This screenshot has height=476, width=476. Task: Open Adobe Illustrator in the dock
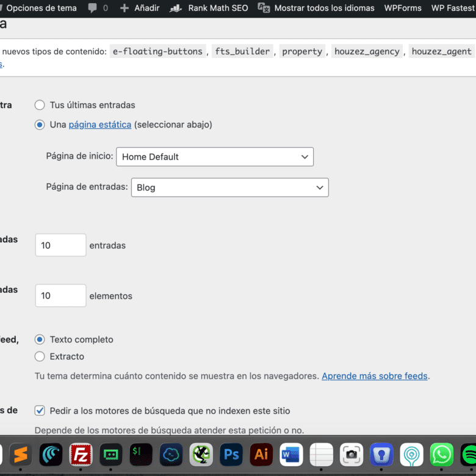[x=261, y=455]
